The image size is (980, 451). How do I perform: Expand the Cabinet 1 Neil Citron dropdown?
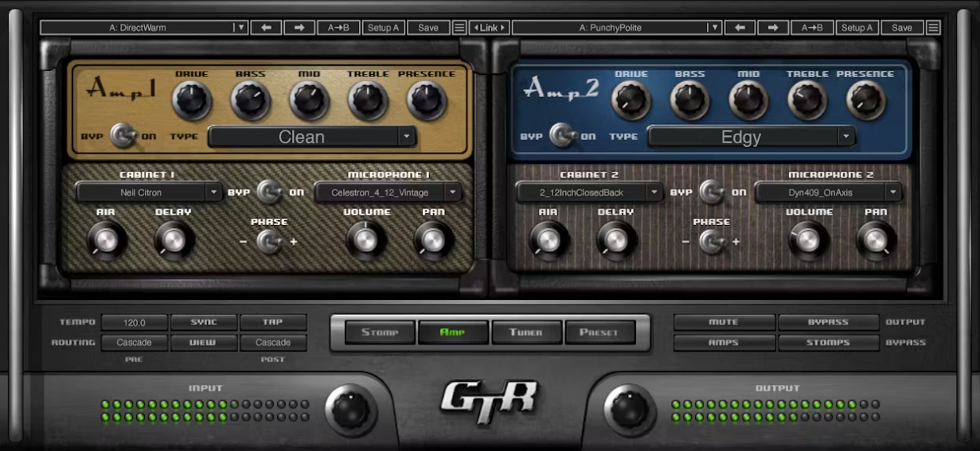click(149, 192)
